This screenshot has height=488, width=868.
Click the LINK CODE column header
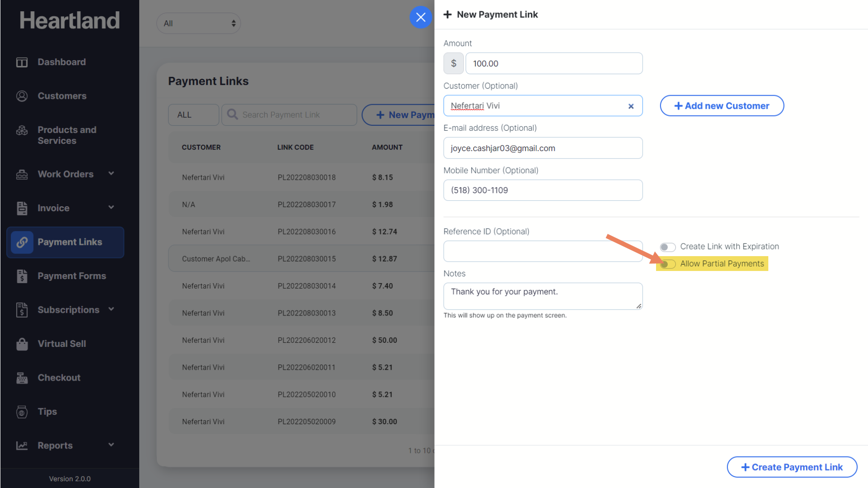click(295, 147)
